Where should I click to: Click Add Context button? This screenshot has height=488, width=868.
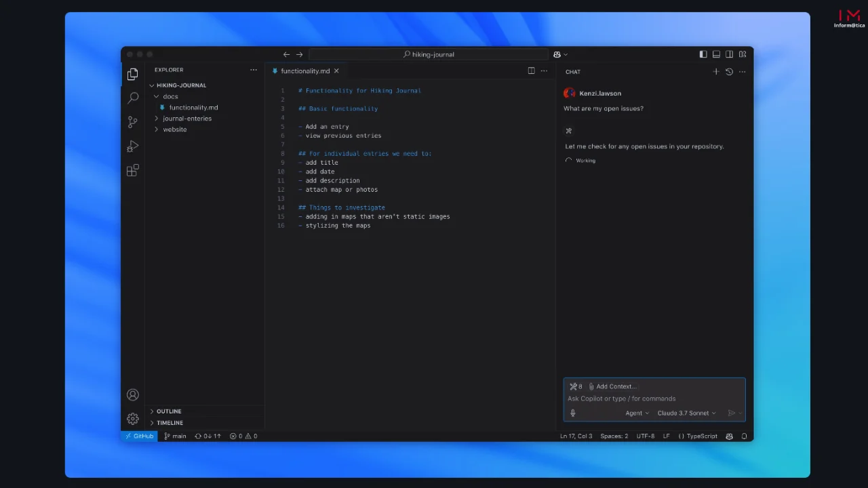(x=612, y=386)
